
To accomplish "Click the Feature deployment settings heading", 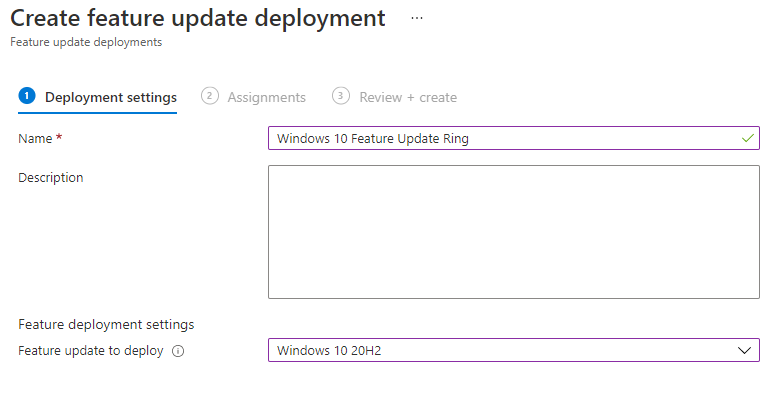I will pyautogui.click(x=106, y=324).
